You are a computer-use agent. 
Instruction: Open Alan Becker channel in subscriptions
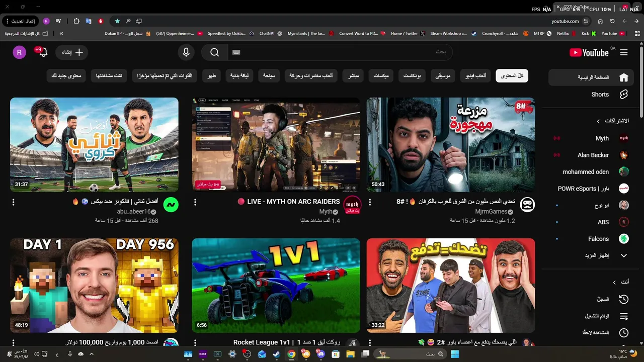[x=591, y=155]
